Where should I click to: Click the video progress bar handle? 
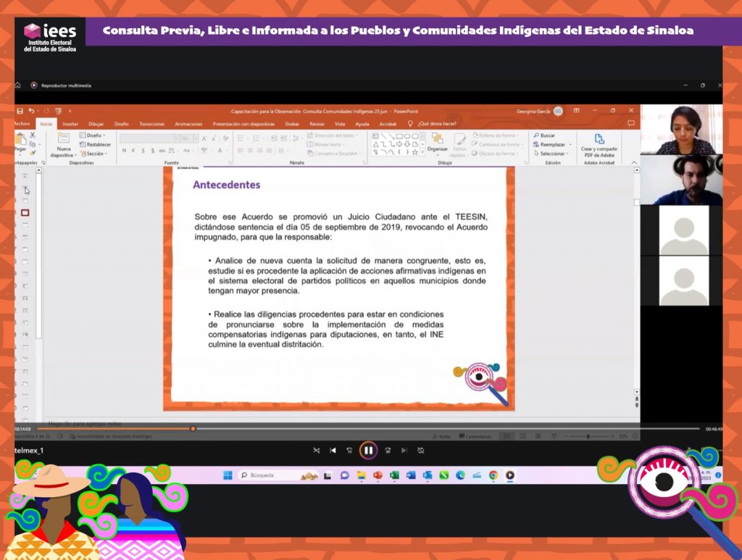193,429
